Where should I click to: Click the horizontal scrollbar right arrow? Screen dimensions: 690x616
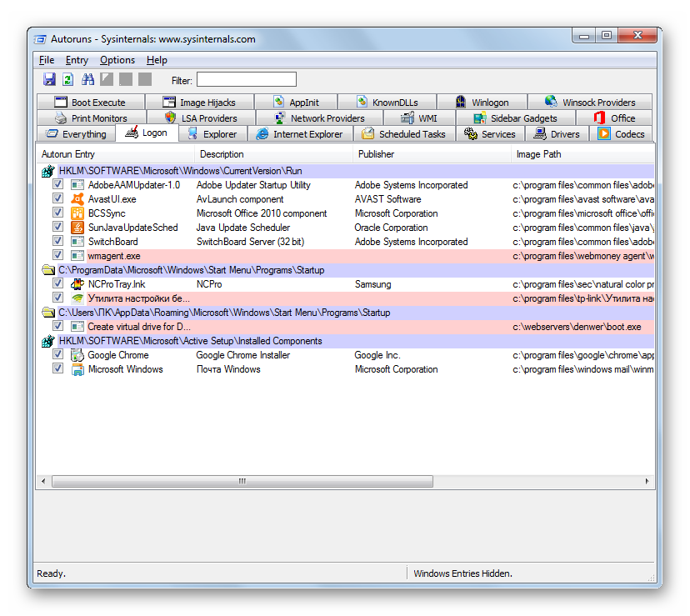click(647, 481)
